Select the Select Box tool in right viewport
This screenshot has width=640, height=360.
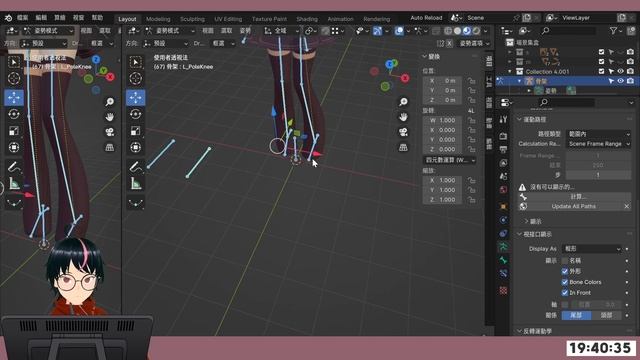[x=136, y=62]
